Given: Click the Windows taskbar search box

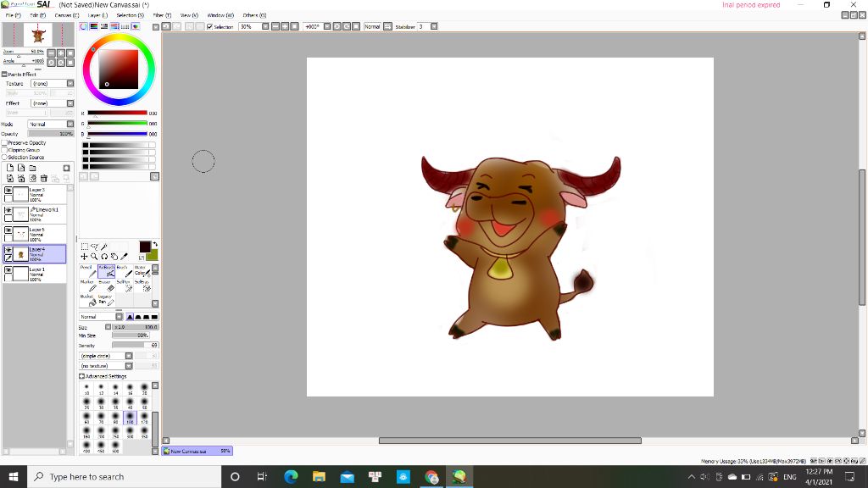Looking at the screenshot, I should [125, 476].
